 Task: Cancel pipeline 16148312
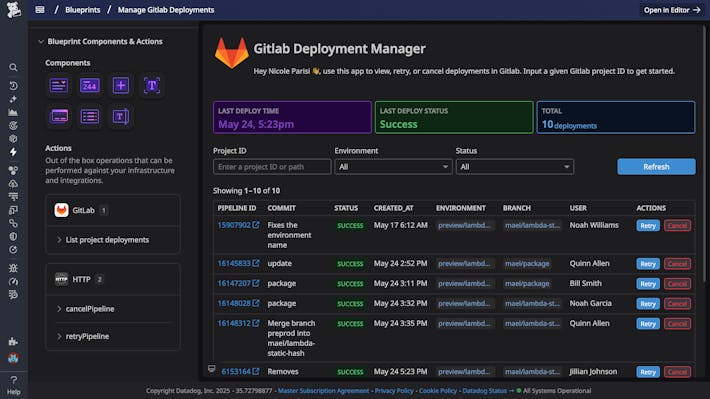pos(677,323)
